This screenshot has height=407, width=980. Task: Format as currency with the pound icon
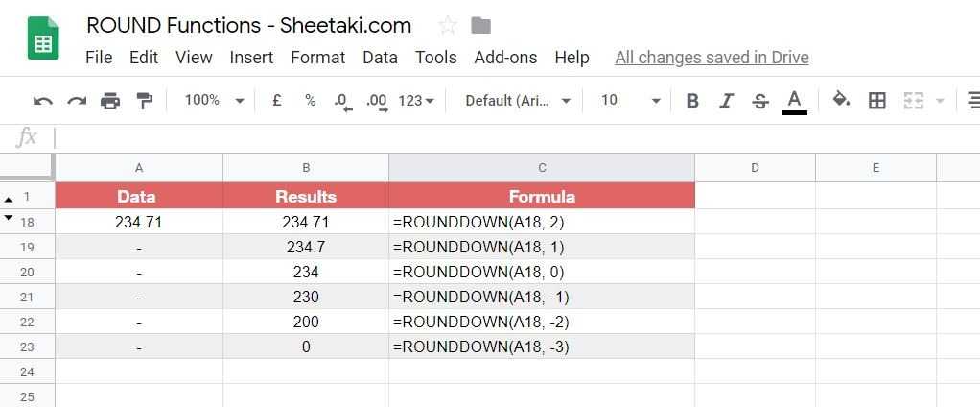coord(277,100)
